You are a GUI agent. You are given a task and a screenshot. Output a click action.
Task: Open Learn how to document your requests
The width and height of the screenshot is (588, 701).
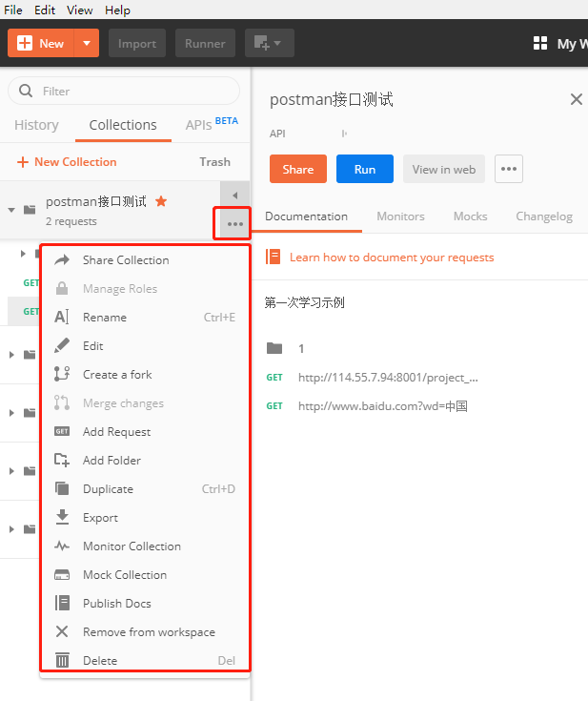pyautogui.click(x=392, y=258)
